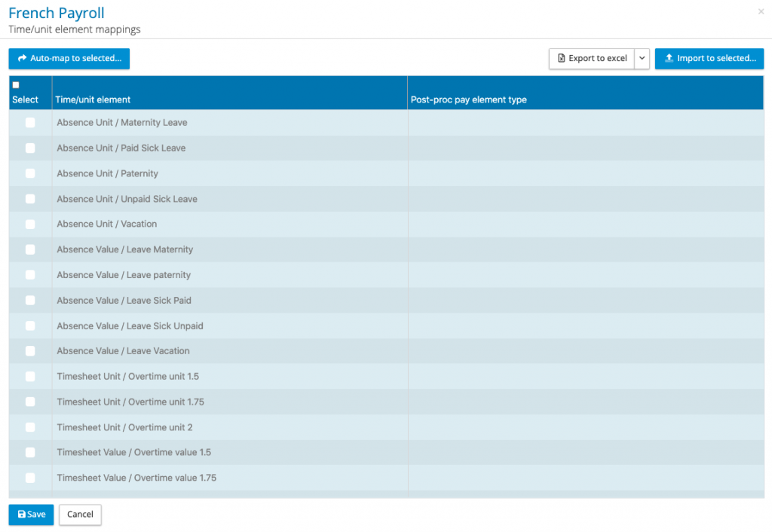Viewport: 772px width, 532px height.
Task: Expand the export options dropdown arrow
Action: pos(642,59)
